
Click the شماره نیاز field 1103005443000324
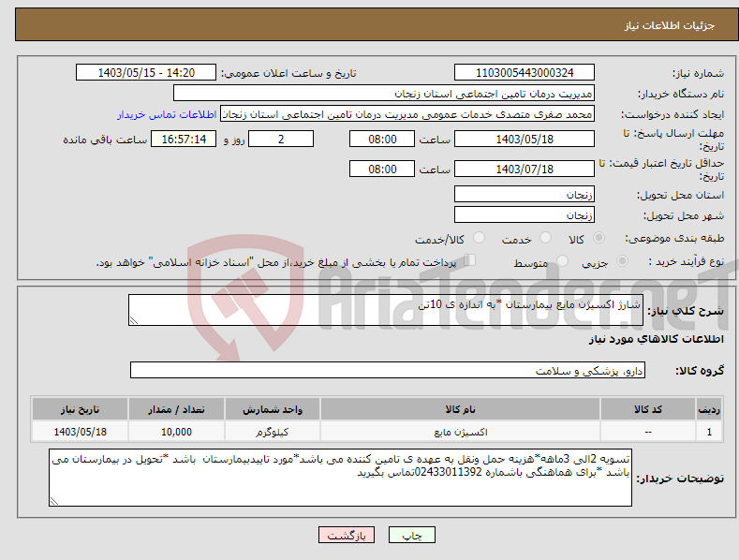tap(525, 73)
